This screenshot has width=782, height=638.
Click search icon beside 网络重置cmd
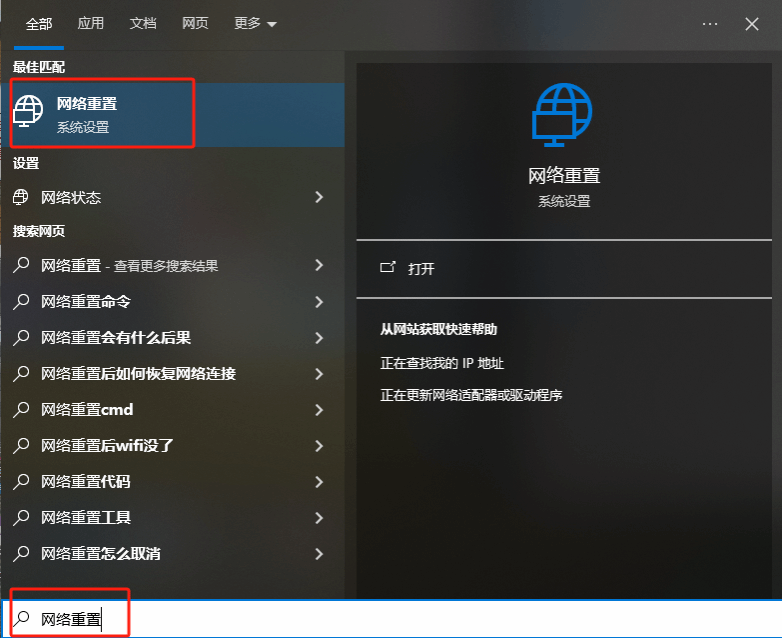[x=21, y=409]
